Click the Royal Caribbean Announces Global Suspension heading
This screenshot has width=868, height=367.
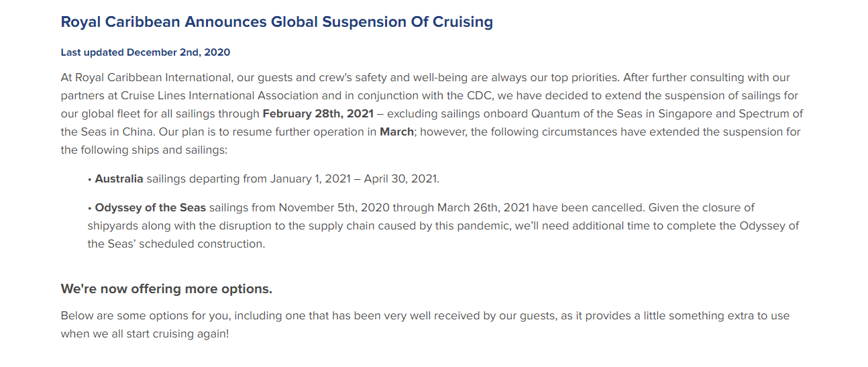[x=277, y=21]
